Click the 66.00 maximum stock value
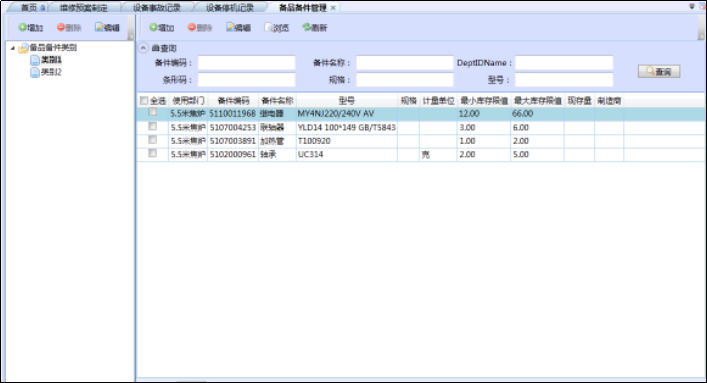 coord(523,114)
